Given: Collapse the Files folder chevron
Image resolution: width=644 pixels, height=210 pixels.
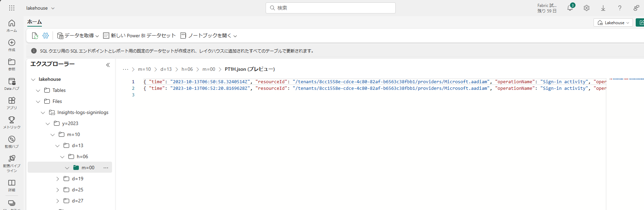Looking at the screenshot, I should [x=38, y=102].
